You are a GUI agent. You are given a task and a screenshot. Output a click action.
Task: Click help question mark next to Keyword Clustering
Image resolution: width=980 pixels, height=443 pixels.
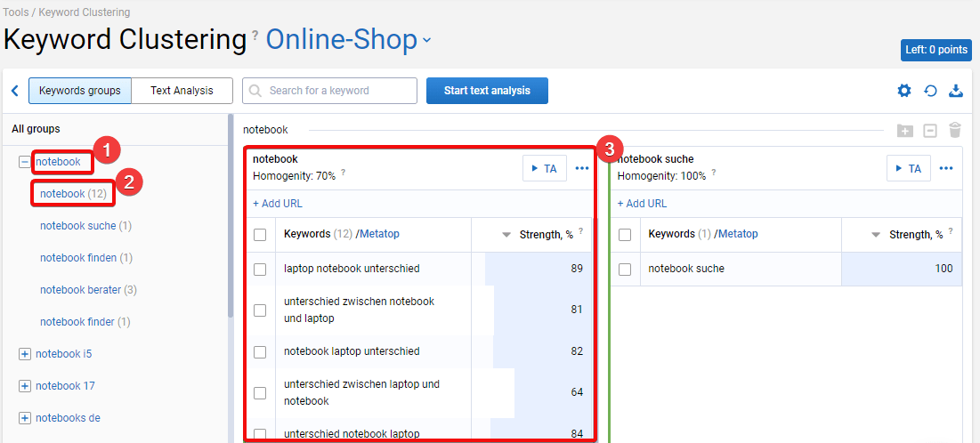255,35
